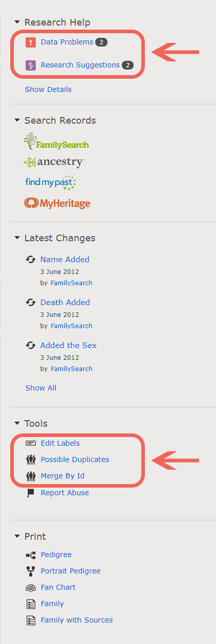The image size is (216, 644).
Task: Search records with MyHeritage logo
Action: point(57,203)
